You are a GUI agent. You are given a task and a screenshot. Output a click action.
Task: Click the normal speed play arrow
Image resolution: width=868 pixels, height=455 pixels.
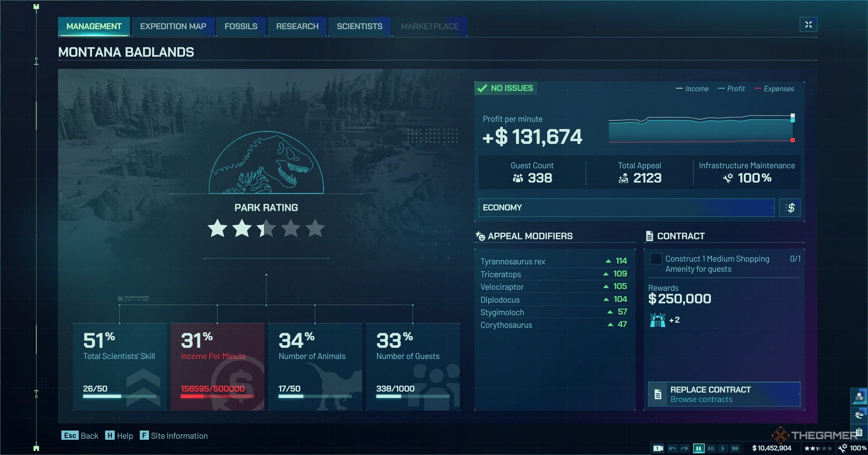tap(723, 448)
